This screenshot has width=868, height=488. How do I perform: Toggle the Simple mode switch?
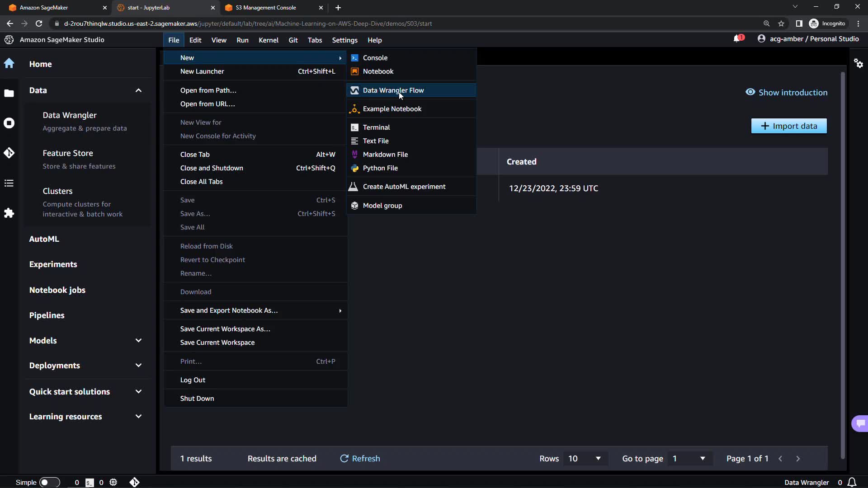pyautogui.click(x=49, y=482)
